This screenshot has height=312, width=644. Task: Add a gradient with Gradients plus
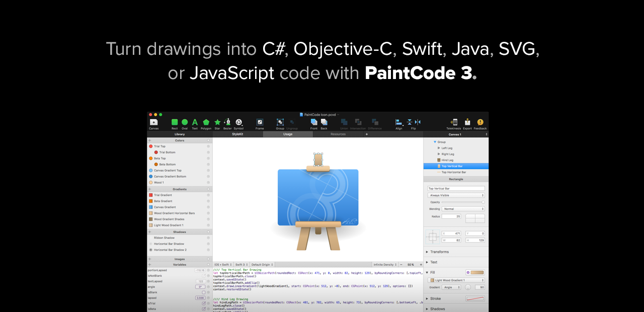click(149, 189)
